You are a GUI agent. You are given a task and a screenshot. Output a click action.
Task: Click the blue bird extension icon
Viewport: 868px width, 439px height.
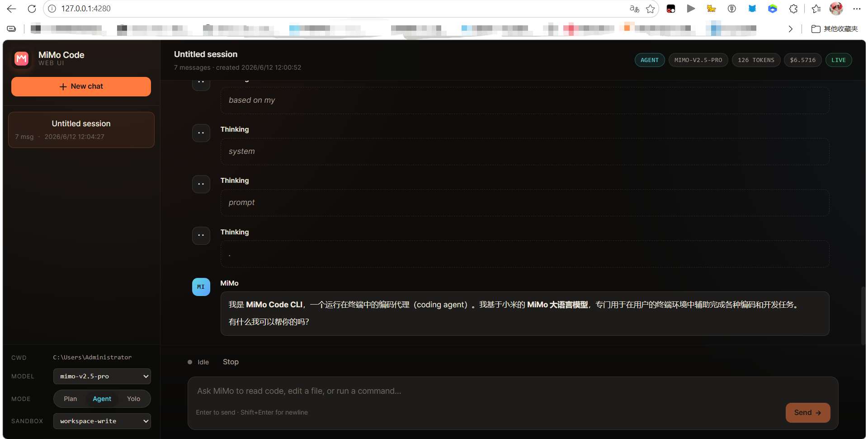click(752, 9)
